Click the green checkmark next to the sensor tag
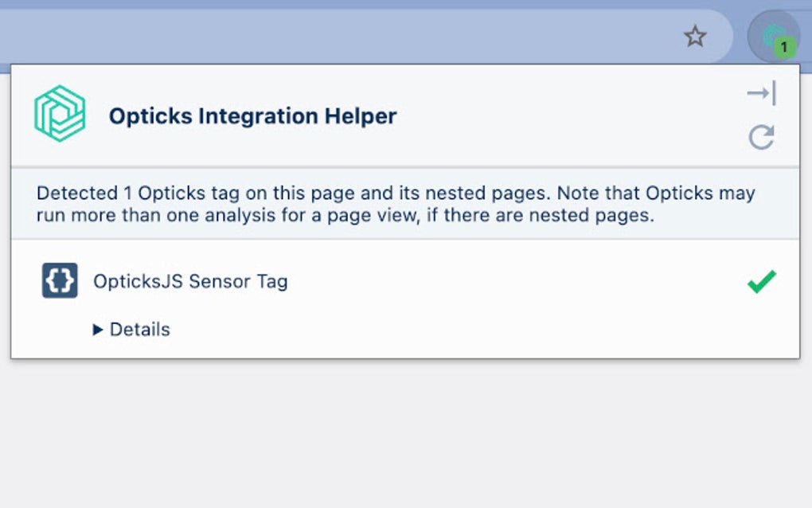The image size is (812, 508). pyautogui.click(x=762, y=280)
